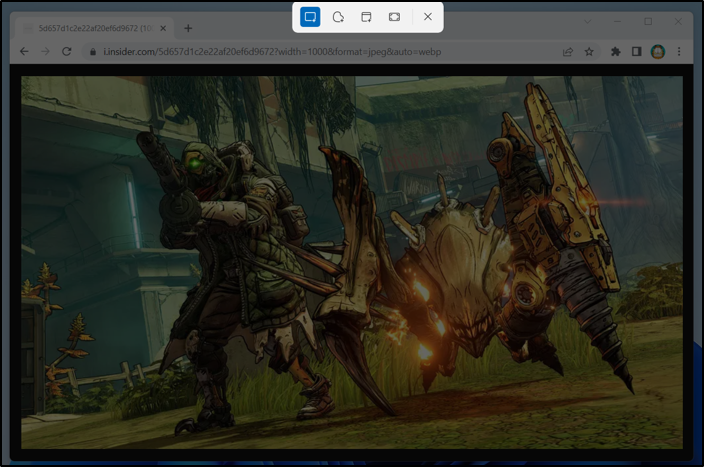
Task: Go forward to the next page
Action: [46, 51]
